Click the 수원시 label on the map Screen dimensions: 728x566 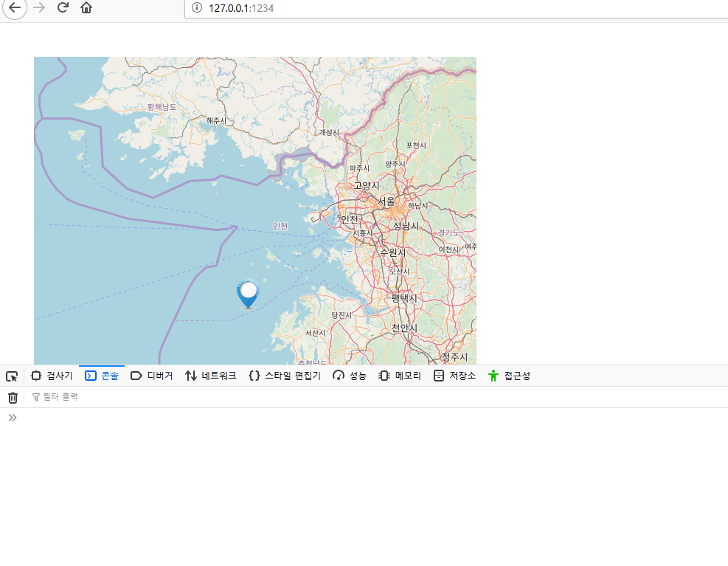(x=393, y=252)
